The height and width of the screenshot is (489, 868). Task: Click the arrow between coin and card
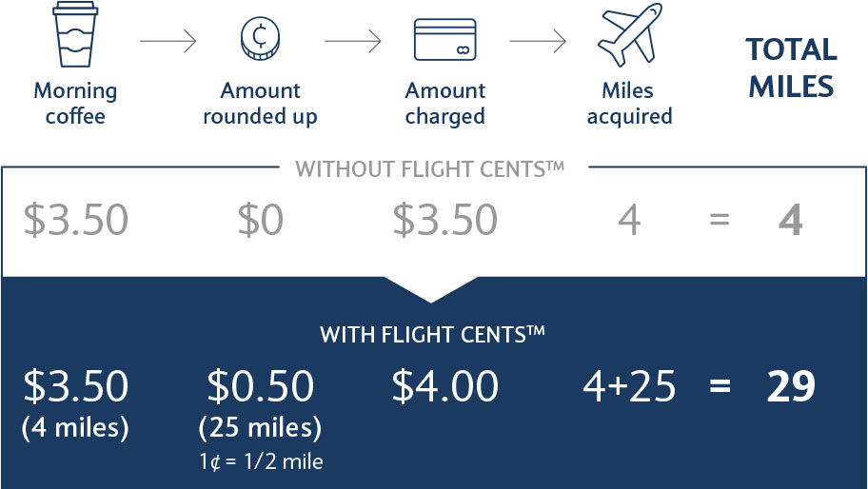353,41
